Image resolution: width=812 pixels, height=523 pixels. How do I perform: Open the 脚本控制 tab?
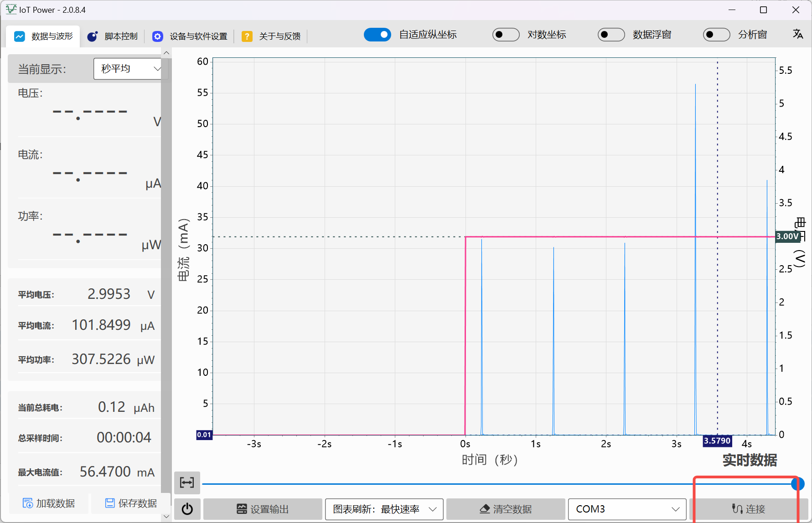pos(113,36)
